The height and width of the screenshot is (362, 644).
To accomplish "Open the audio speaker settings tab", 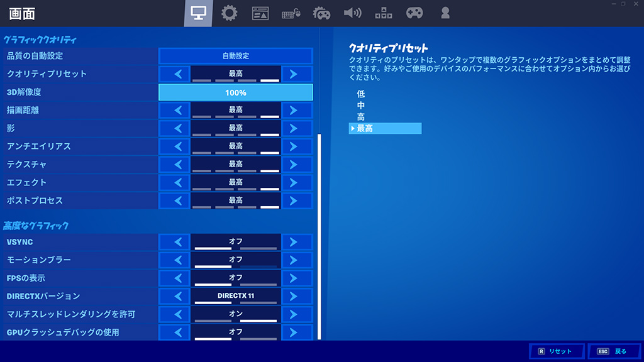I will coord(352,13).
